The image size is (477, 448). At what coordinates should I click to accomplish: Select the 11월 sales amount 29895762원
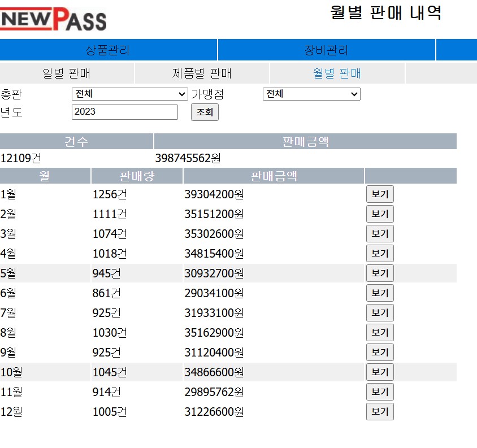tap(214, 392)
